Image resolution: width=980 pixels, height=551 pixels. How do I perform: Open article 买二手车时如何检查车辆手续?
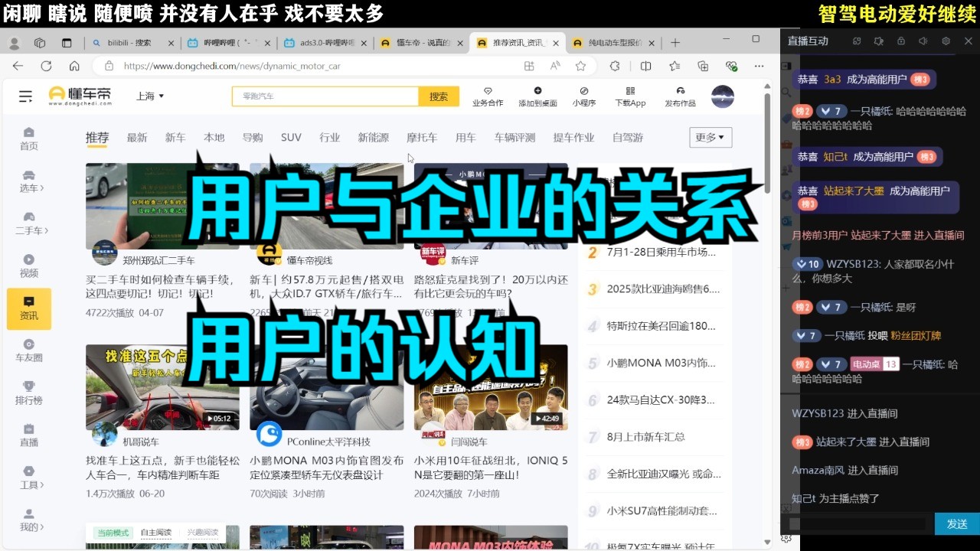pos(162,286)
